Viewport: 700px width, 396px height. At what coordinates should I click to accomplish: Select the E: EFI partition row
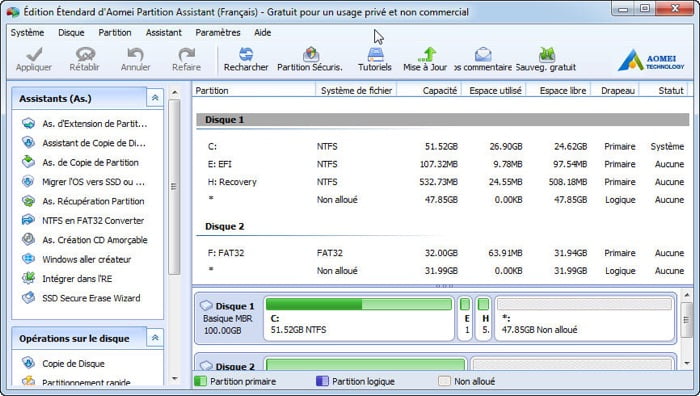point(443,164)
